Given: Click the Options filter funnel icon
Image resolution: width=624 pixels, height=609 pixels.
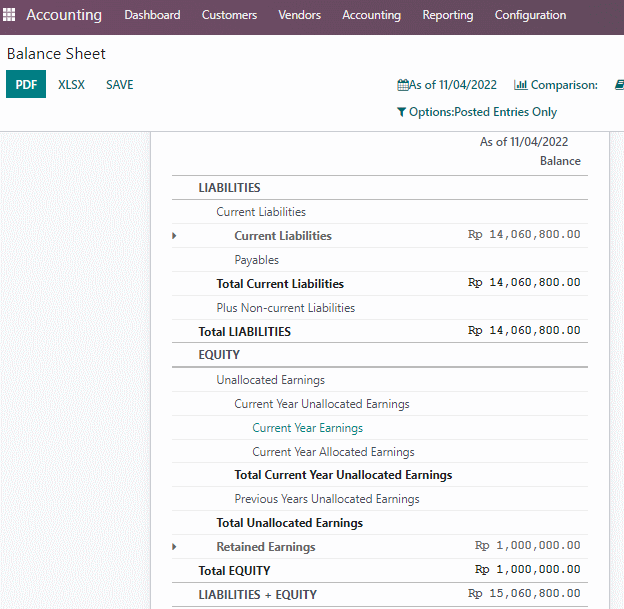Looking at the screenshot, I should click(402, 112).
